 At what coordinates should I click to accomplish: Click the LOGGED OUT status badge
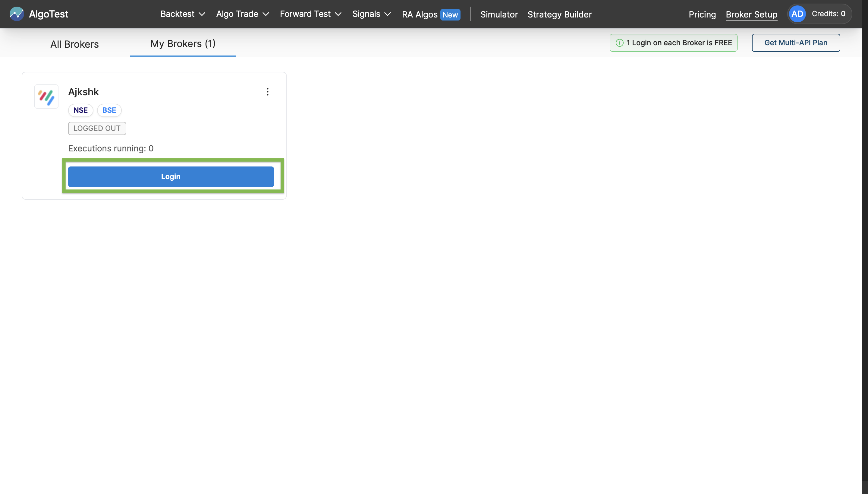(97, 128)
